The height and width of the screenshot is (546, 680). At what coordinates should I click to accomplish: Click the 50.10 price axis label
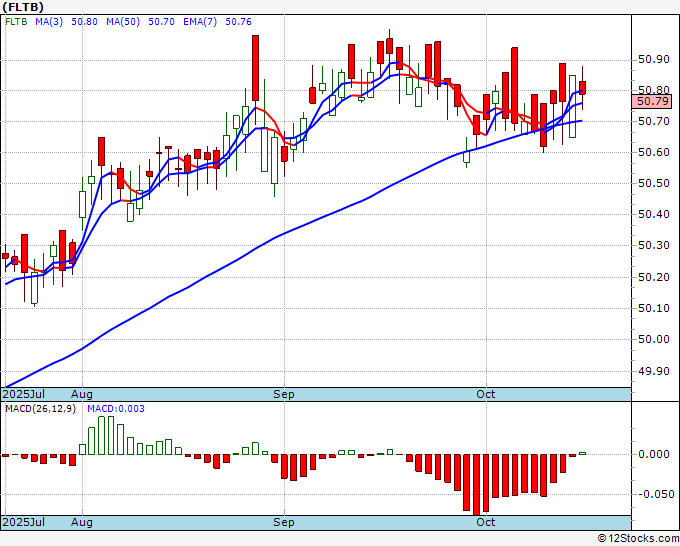[654, 308]
